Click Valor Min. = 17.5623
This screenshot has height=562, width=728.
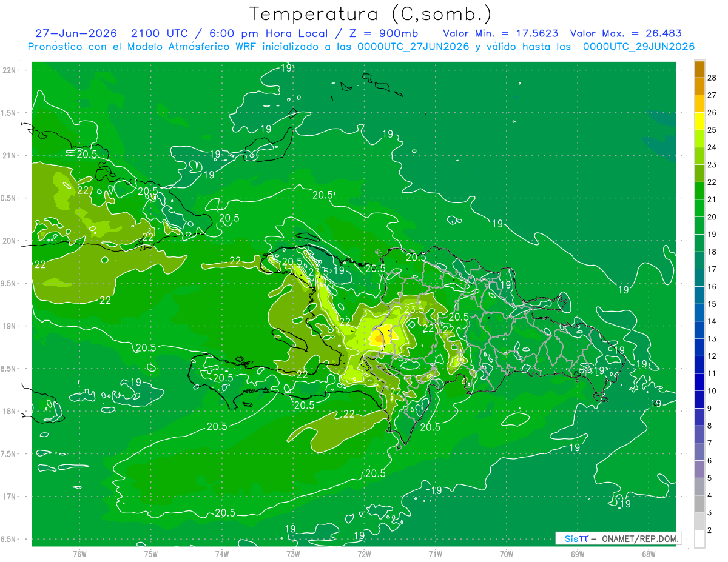pos(500,33)
